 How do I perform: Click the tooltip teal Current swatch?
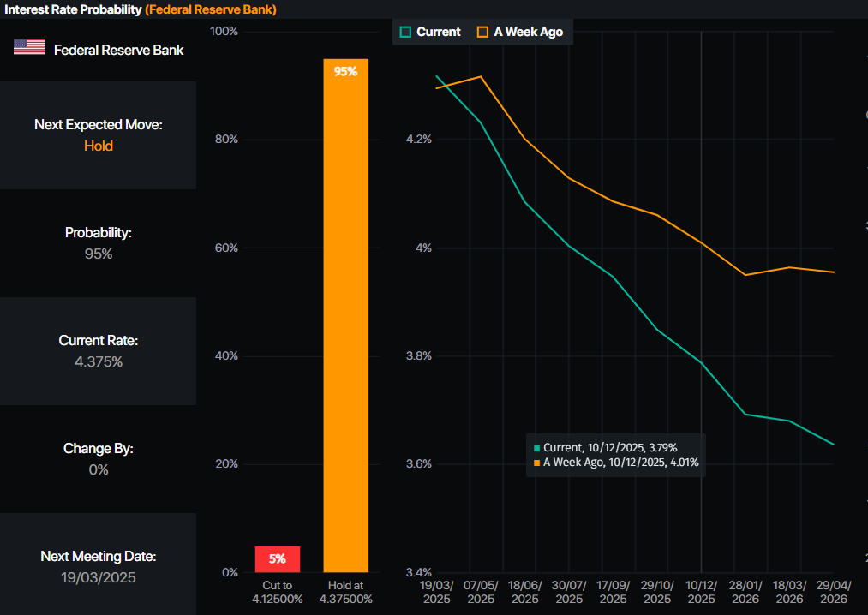pos(536,448)
